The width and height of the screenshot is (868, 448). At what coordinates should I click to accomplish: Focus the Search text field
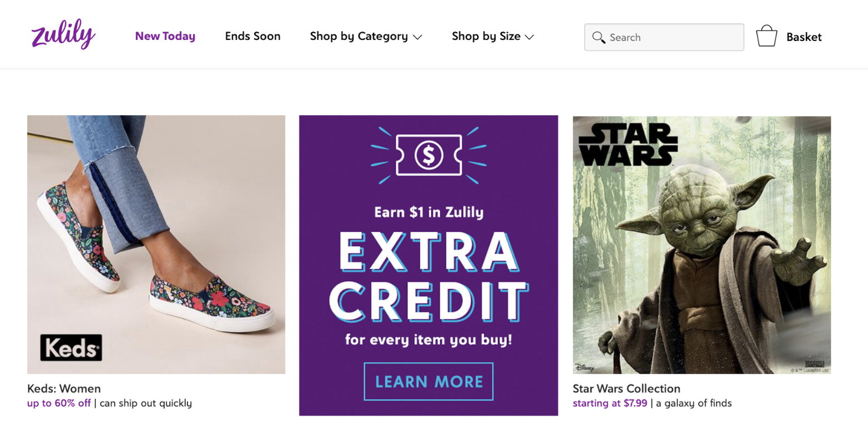click(673, 37)
